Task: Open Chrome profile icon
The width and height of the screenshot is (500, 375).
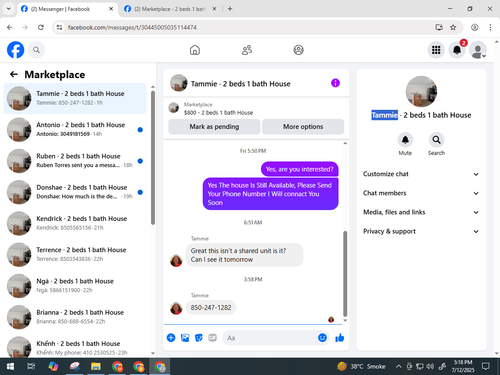Action: coord(475,27)
